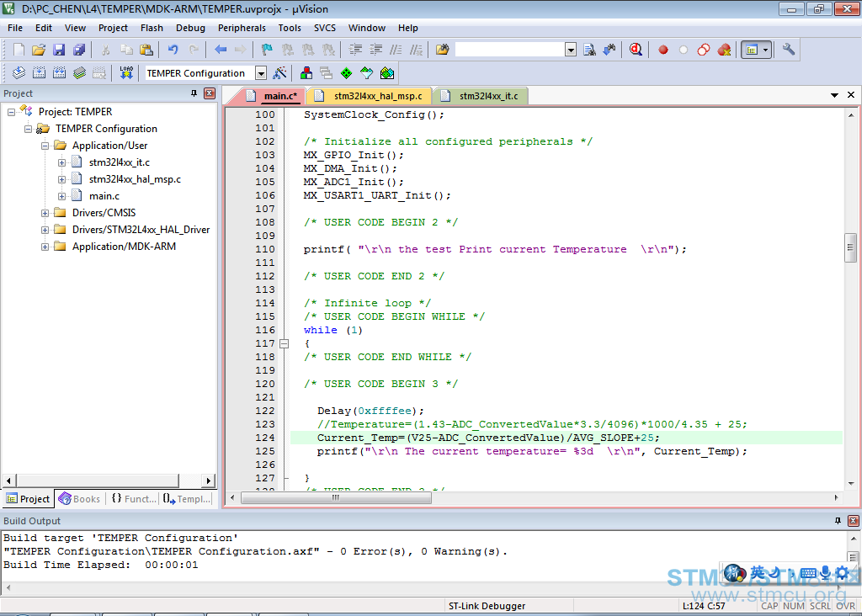The image size is (867, 616).
Task: Collapse the Project: TEMPER root node
Action: coord(11,112)
